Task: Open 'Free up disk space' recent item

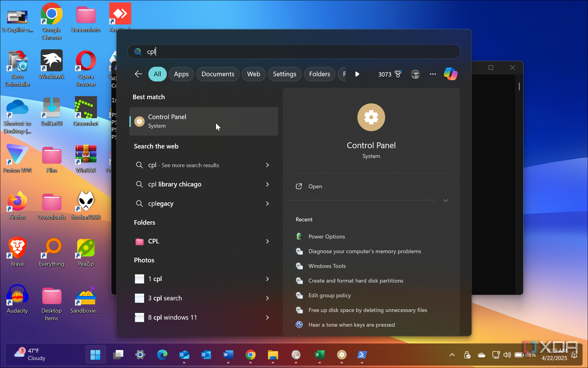Action: (x=368, y=310)
